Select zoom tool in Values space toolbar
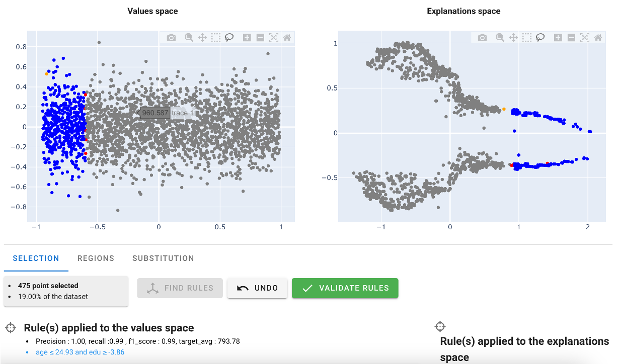The width and height of the screenshot is (617, 364). click(x=189, y=38)
